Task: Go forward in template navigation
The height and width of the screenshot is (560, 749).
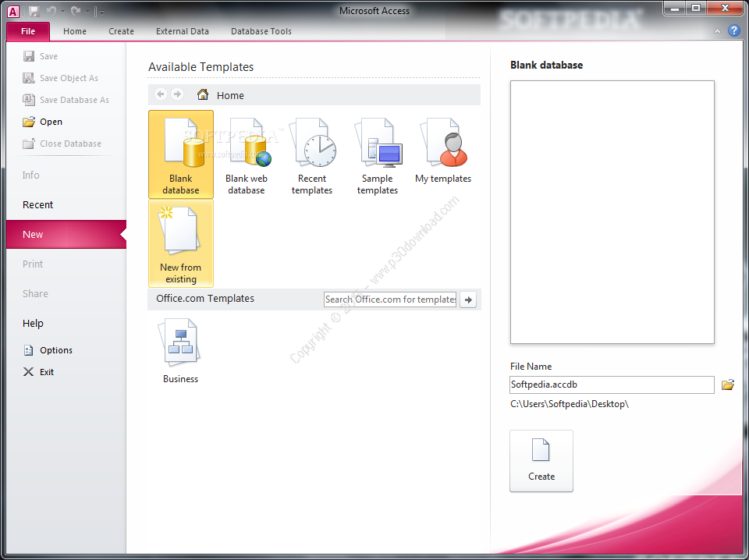Action: pyautogui.click(x=177, y=94)
